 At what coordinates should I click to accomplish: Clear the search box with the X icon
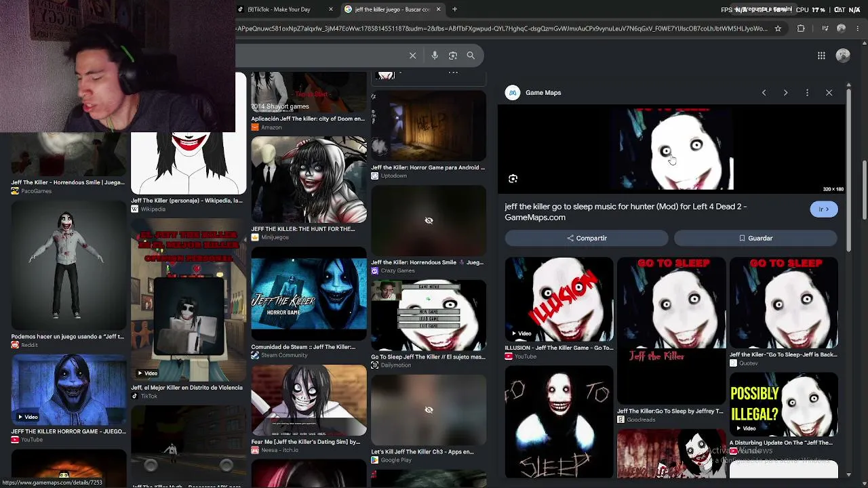pyautogui.click(x=412, y=56)
